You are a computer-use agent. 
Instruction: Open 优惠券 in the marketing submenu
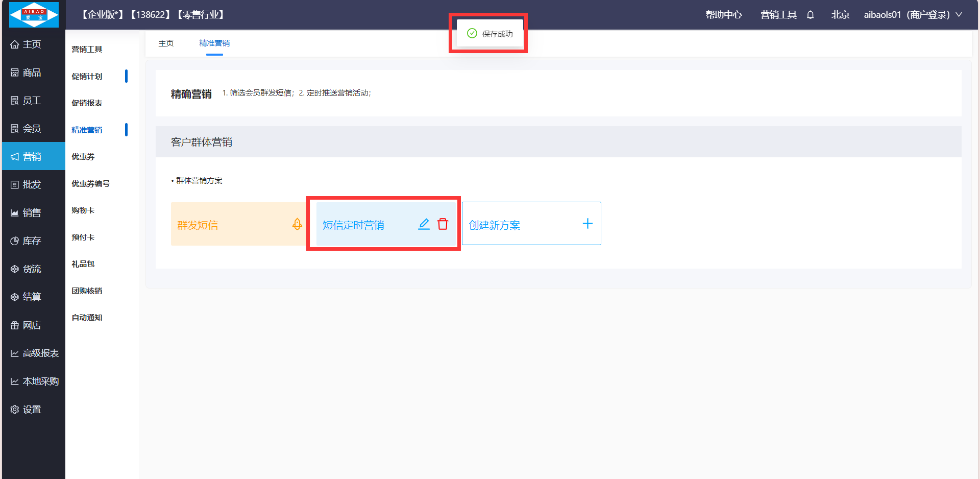click(x=83, y=157)
